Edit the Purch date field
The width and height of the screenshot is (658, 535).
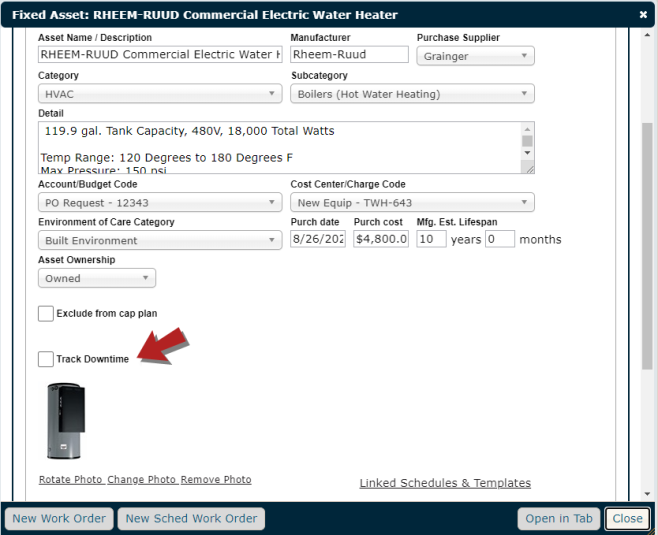318,239
